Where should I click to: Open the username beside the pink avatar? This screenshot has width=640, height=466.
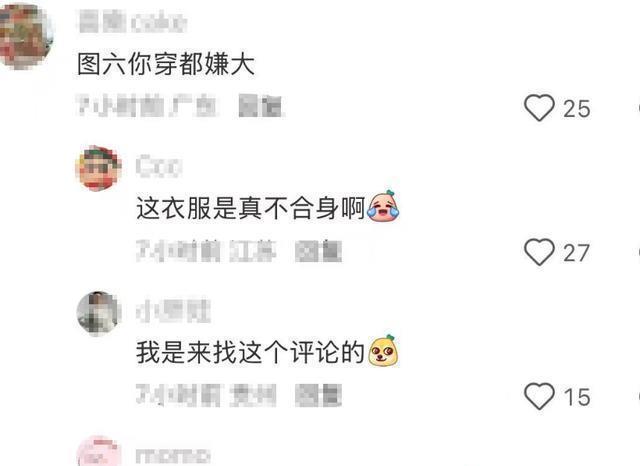(x=173, y=455)
